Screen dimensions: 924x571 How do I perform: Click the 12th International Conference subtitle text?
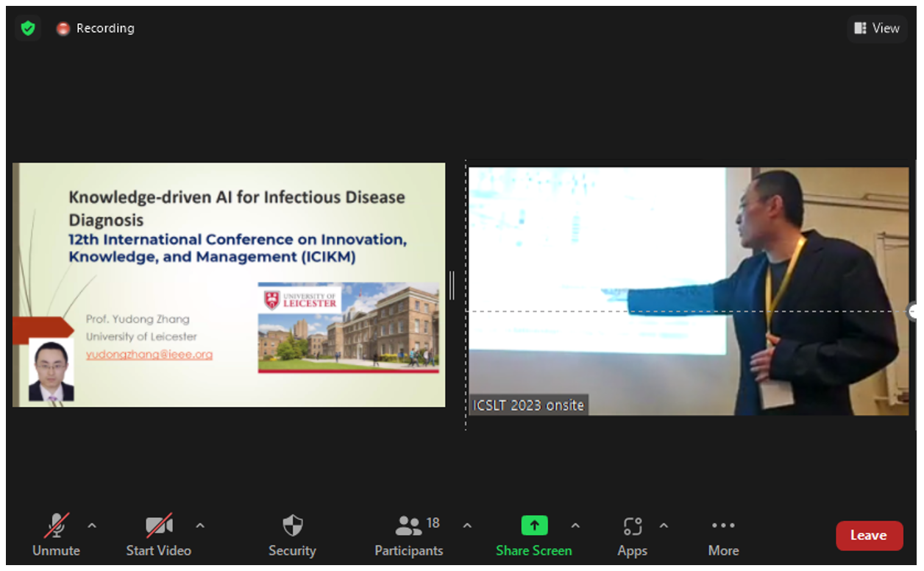237,248
